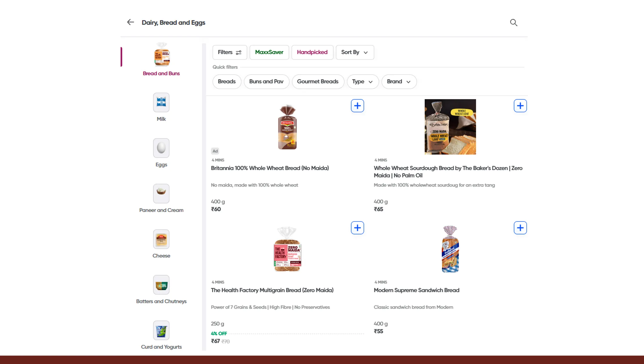Click the Modern Supreme Sandwich Bread image
This screenshot has width=644, height=364.
450,249
